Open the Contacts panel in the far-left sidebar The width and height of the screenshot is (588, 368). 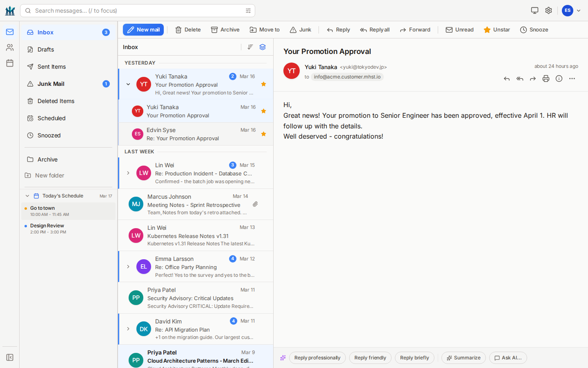coord(9,47)
